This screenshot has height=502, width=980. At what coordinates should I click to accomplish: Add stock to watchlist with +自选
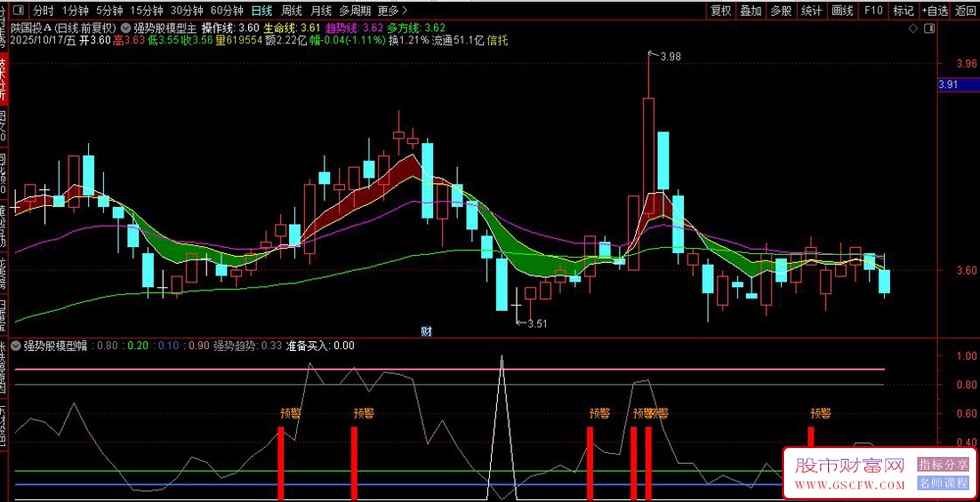pos(934,11)
